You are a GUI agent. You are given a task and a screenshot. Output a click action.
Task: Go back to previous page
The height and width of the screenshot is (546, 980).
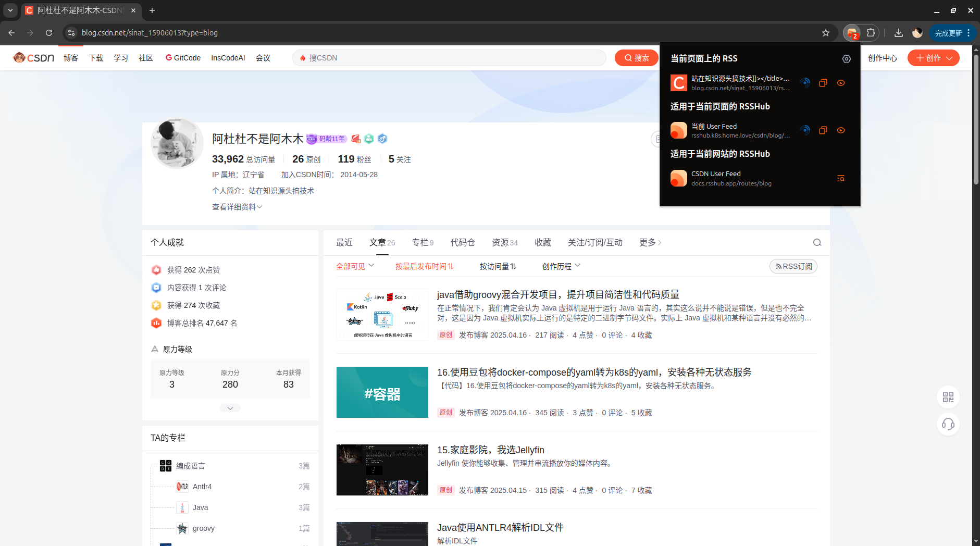11,33
